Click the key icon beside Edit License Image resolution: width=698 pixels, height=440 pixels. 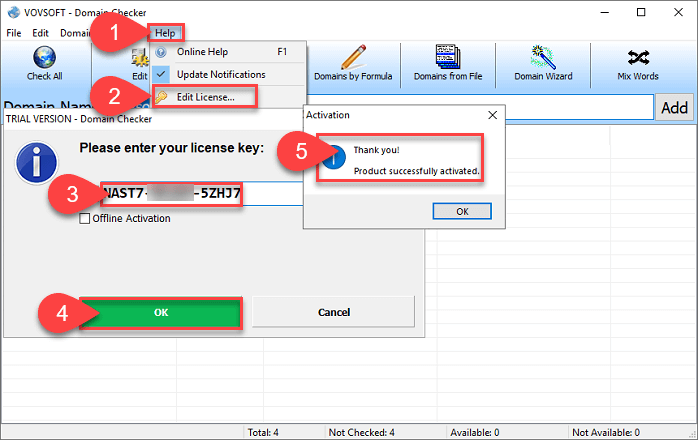click(161, 97)
